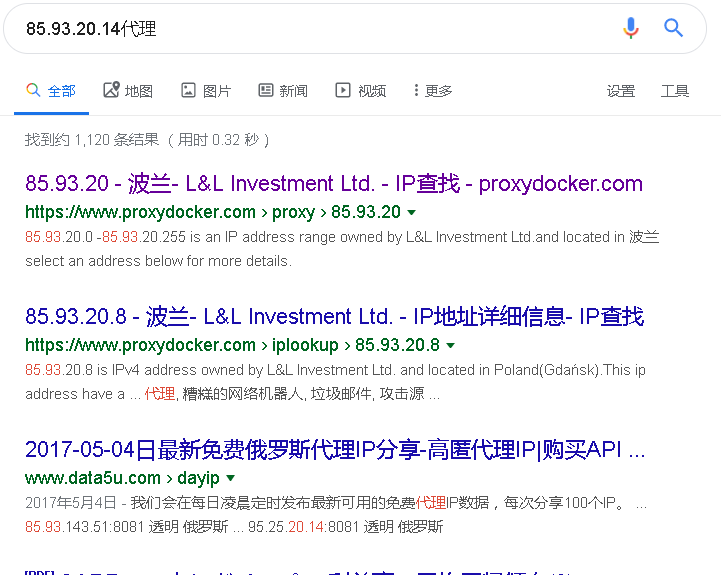Open the 更多 (More) menu
721x575 pixels.
coord(433,91)
